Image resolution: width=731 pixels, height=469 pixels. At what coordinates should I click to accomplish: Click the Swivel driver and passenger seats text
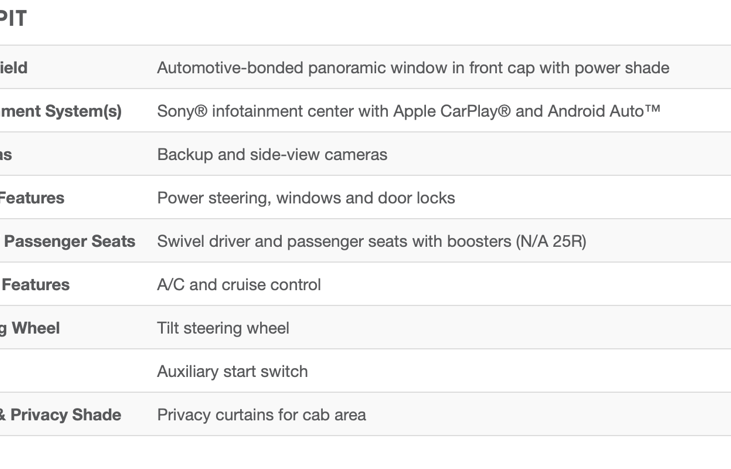334,241
